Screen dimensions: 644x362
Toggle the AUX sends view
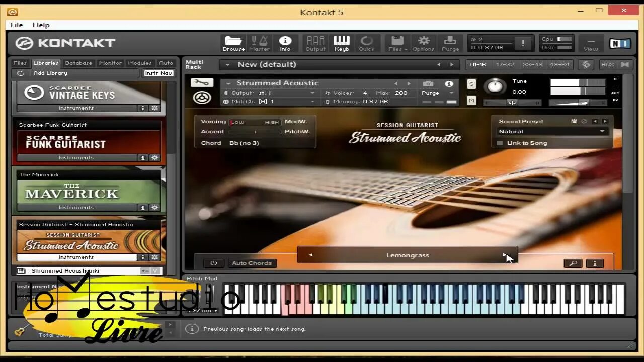[x=608, y=65]
